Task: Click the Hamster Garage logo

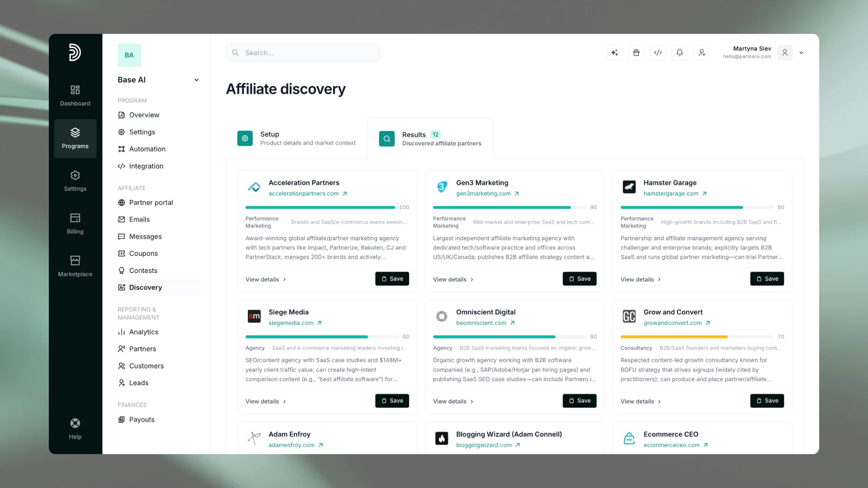Action: pos(629,187)
